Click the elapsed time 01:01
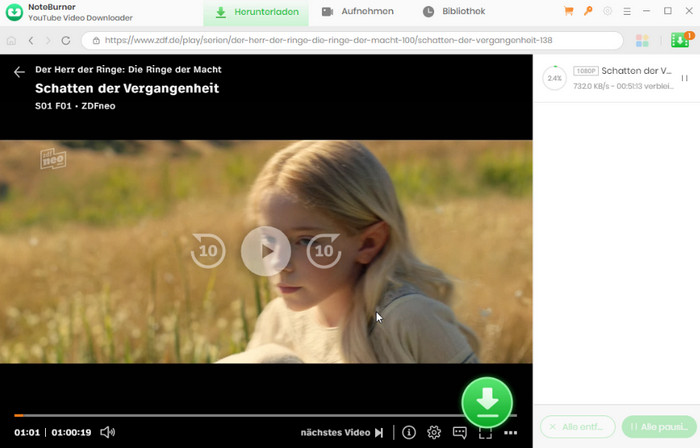 click(27, 432)
